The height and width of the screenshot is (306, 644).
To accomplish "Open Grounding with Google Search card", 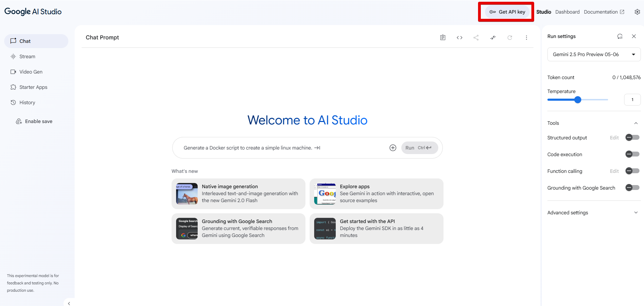I will [238, 229].
